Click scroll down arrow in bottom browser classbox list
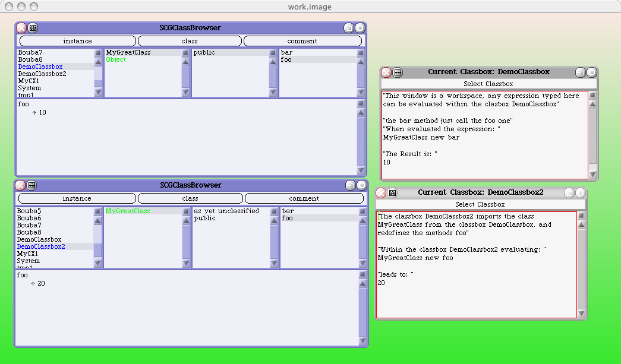The width and height of the screenshot is (621, 364). tap(97, 262)
